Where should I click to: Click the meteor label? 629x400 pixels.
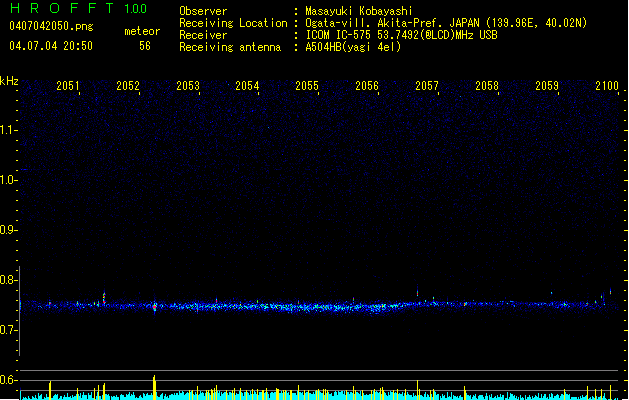142,31
